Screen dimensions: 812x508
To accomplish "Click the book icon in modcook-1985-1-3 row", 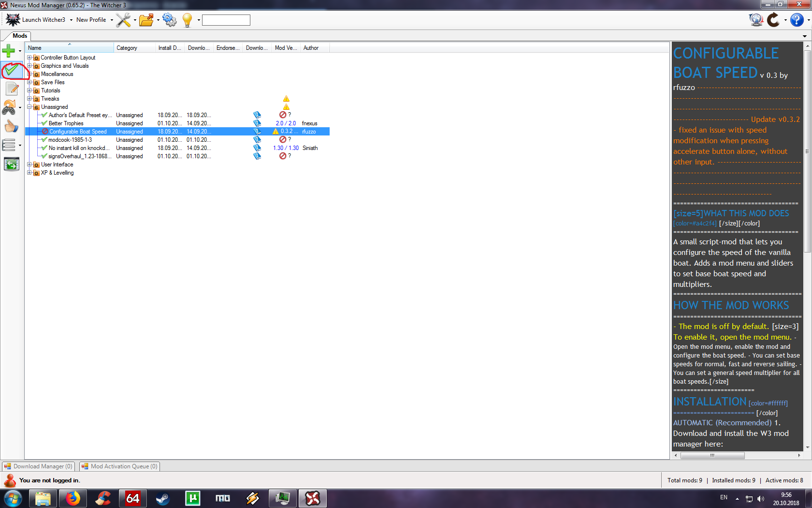I will click(x=257, y=140).
